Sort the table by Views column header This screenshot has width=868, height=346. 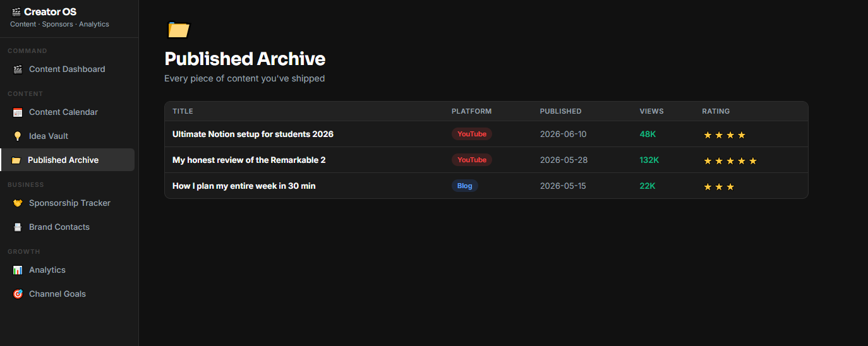(x=651, y=111)
